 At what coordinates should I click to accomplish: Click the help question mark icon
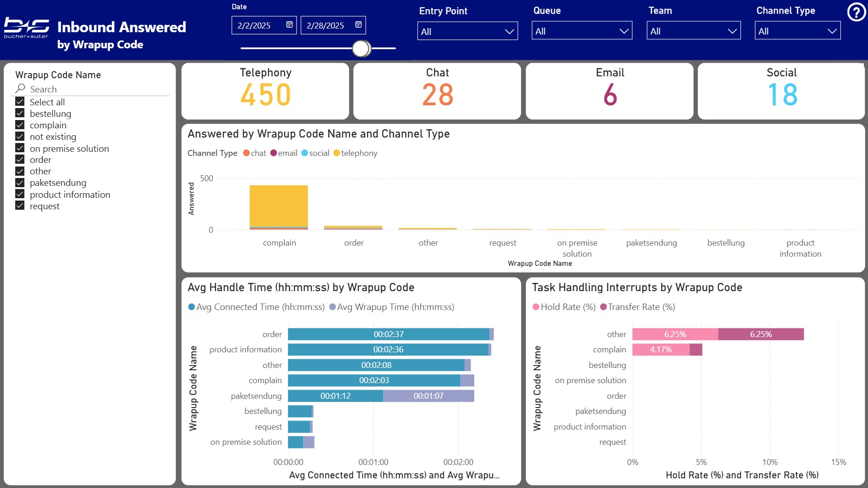pos(856,12)
